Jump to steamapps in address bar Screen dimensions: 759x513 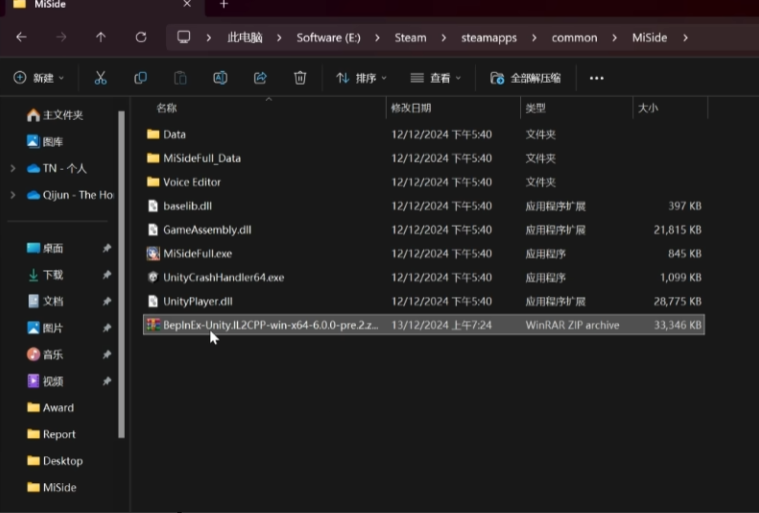[489, 38]
